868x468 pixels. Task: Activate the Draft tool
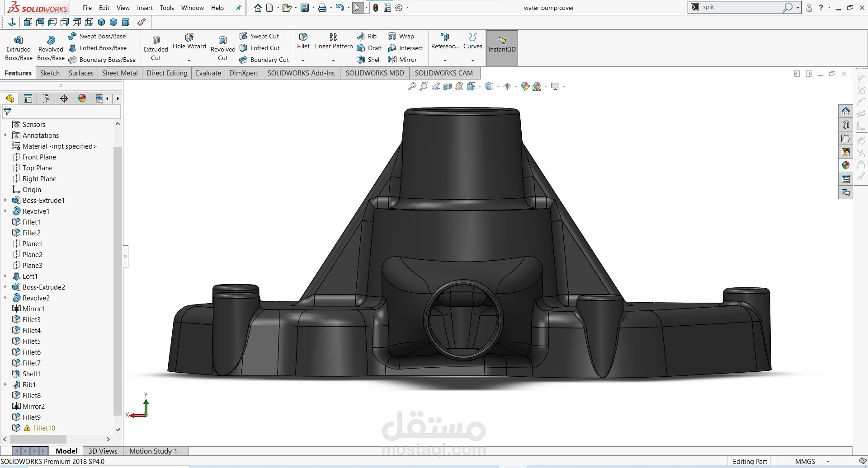pos(370,48)
